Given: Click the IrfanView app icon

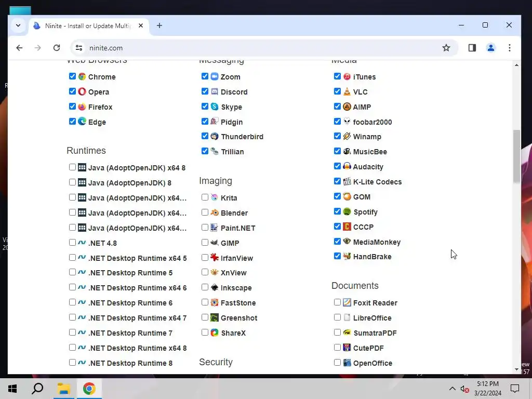Looking at the screenshot, I should point(215,258).
